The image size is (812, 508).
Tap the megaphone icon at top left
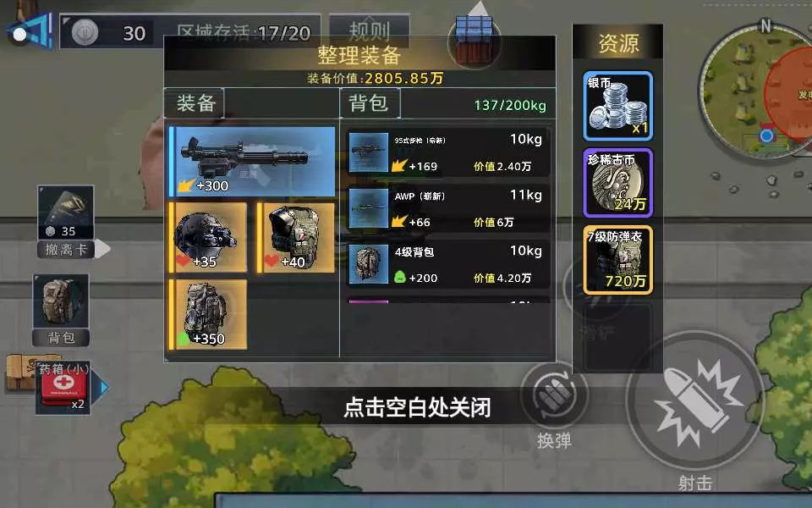[x=31, y=32]
